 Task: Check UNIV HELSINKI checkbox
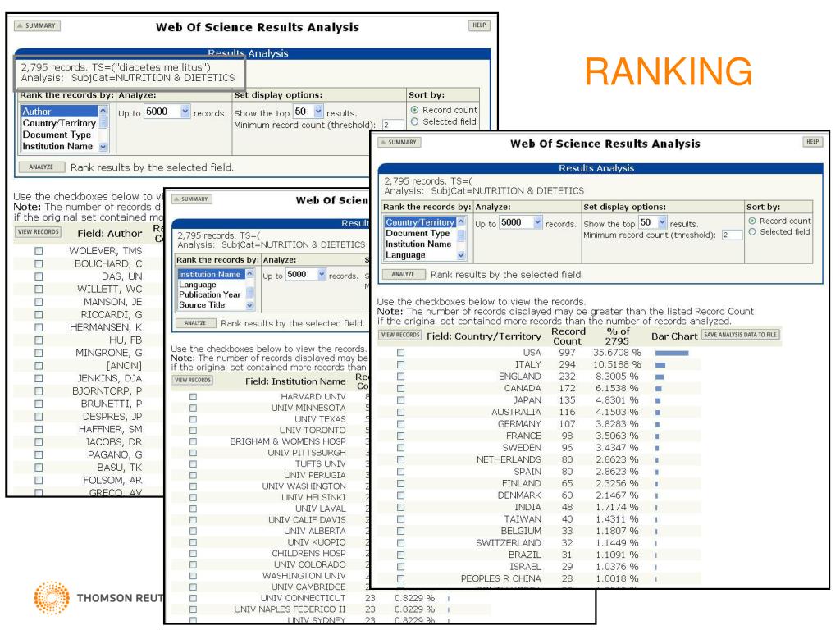[193, 498]
